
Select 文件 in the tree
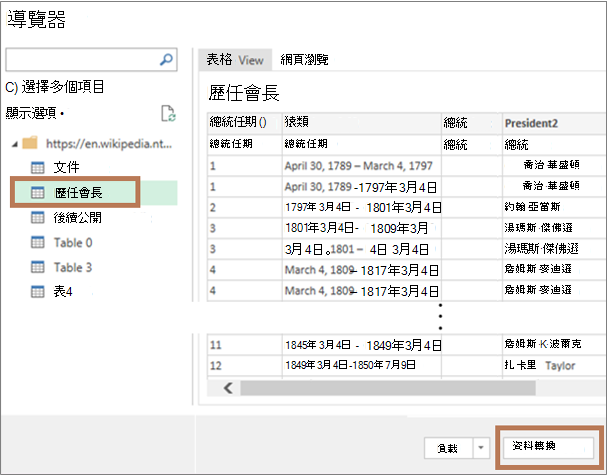click(x=67, y=167)
